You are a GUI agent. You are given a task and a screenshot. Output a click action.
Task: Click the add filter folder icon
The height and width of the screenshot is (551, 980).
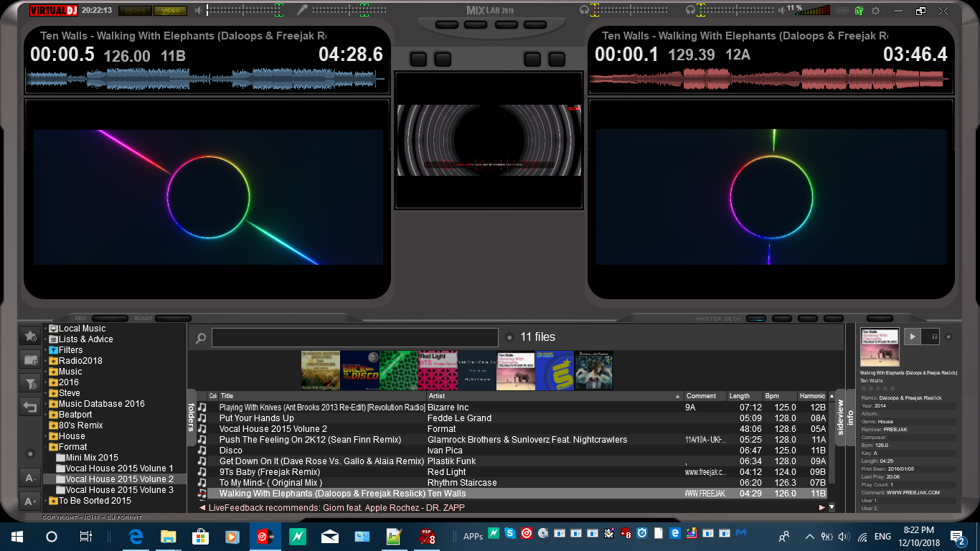(x=30, y=384)
